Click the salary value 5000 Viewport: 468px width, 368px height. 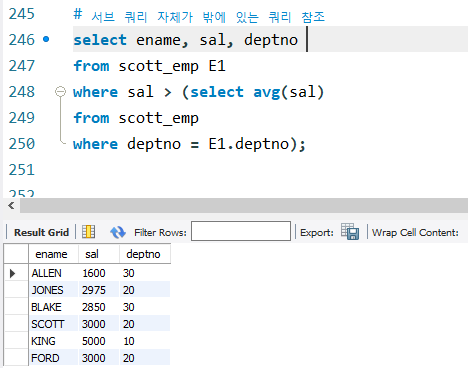pyautogui.click(x=94, y=341)
